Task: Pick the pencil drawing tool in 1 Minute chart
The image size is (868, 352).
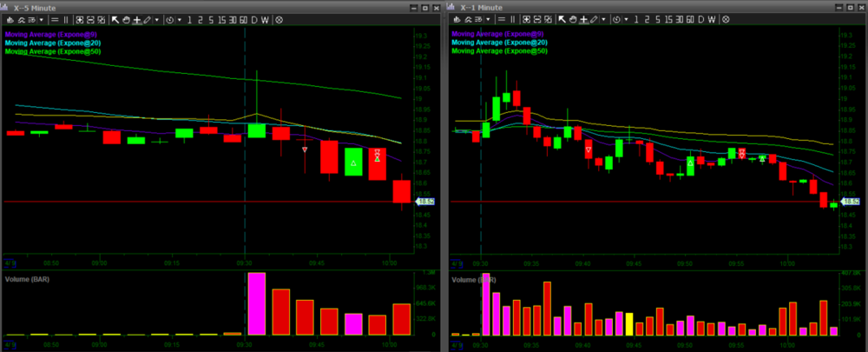Action: click(593, 19)
